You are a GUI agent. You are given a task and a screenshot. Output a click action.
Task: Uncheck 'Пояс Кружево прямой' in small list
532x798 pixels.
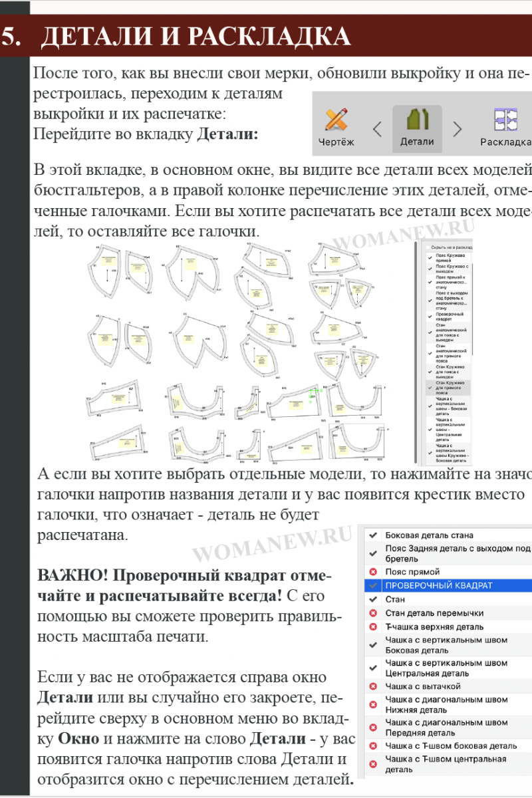[x=430, y=258]
